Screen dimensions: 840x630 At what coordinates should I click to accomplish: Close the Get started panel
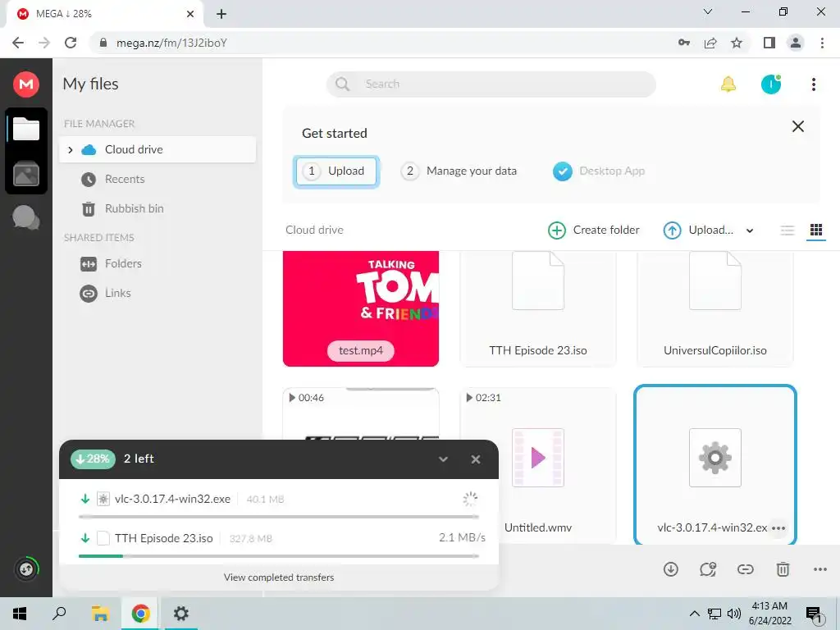pyautogui.click(x=797, y=126)
